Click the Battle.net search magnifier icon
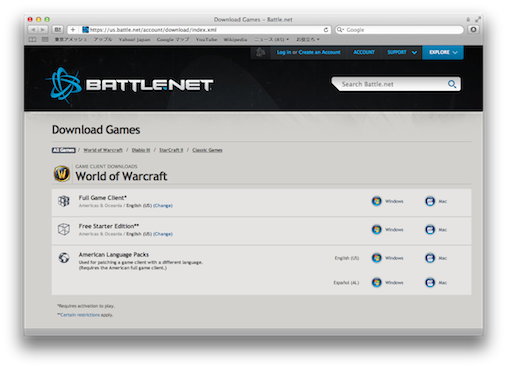Viewport: 507px width, 369px height. [452, 84]
